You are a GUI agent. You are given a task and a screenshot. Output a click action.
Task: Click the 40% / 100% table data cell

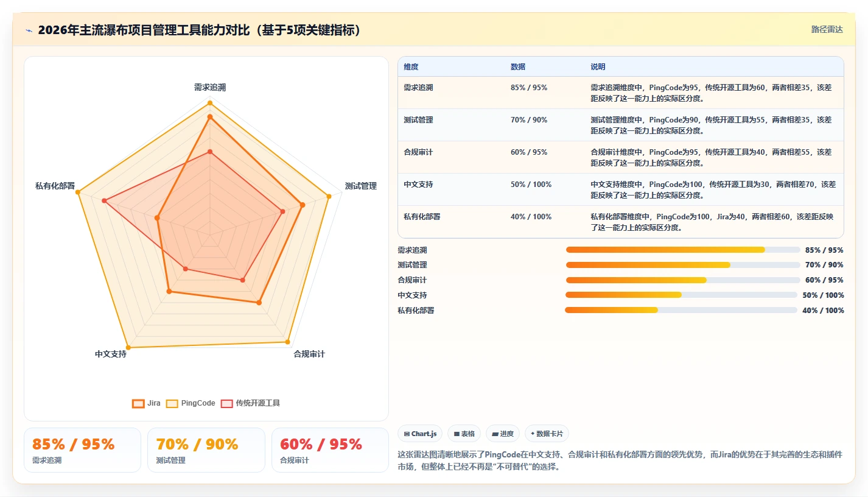tap(531, 217)
